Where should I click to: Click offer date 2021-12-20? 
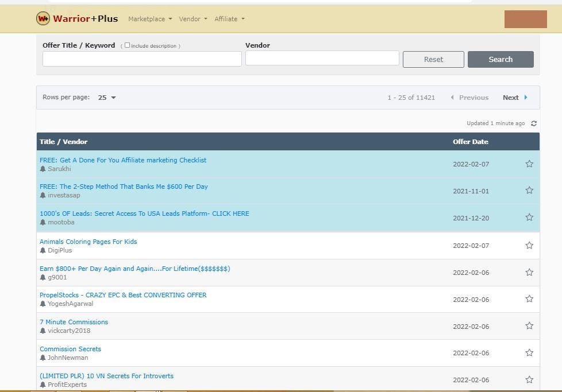pos(471,218)
